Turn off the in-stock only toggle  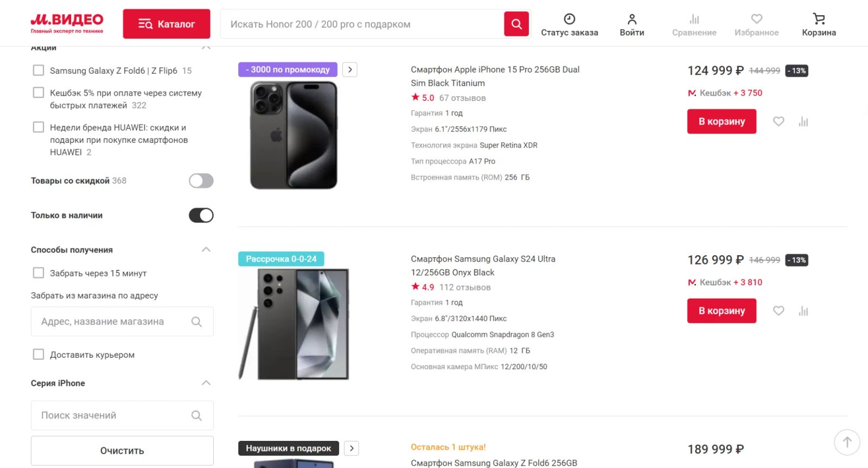(x=201, y=216)
